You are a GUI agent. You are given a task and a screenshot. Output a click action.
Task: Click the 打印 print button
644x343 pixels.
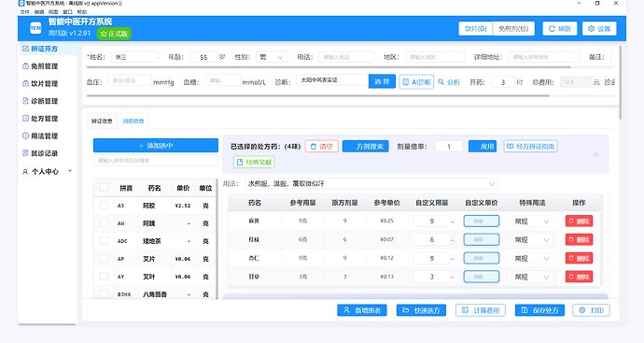(x=591, y=310)
